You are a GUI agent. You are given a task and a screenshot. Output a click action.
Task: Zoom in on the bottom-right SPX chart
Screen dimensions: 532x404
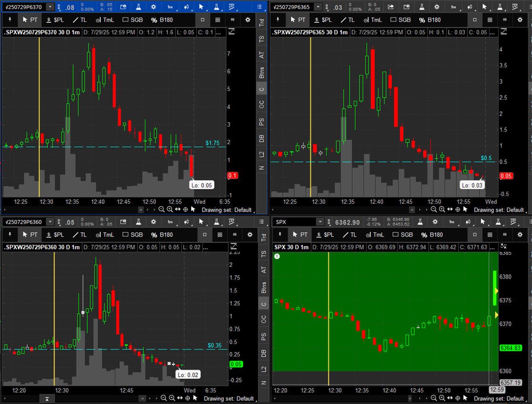(441, 398)
